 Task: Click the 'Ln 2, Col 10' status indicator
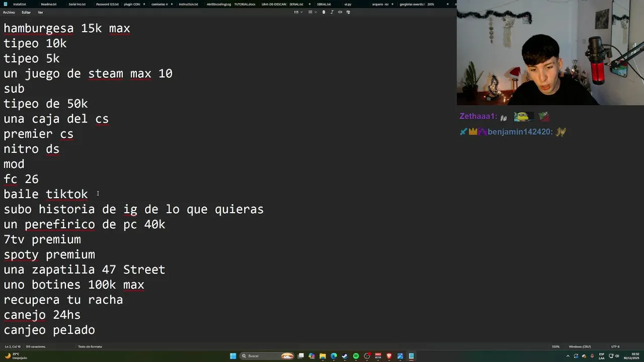(x=13, y=346)
